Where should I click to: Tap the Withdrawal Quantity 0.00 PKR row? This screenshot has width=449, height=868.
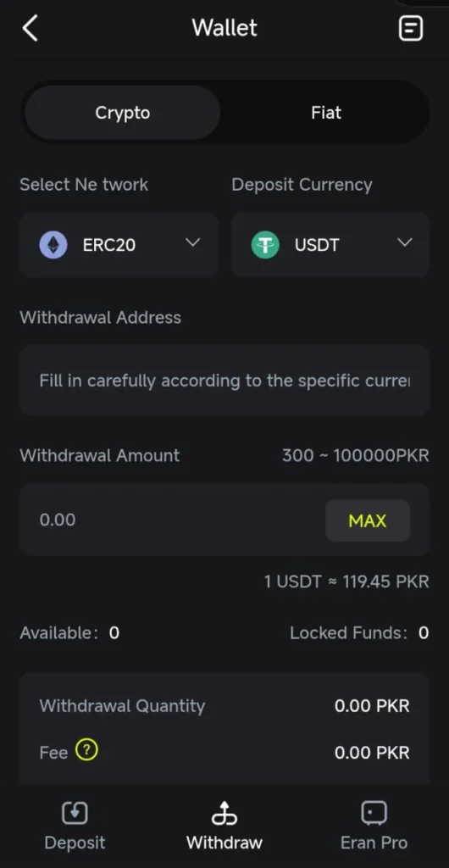(x=224, y=706)
